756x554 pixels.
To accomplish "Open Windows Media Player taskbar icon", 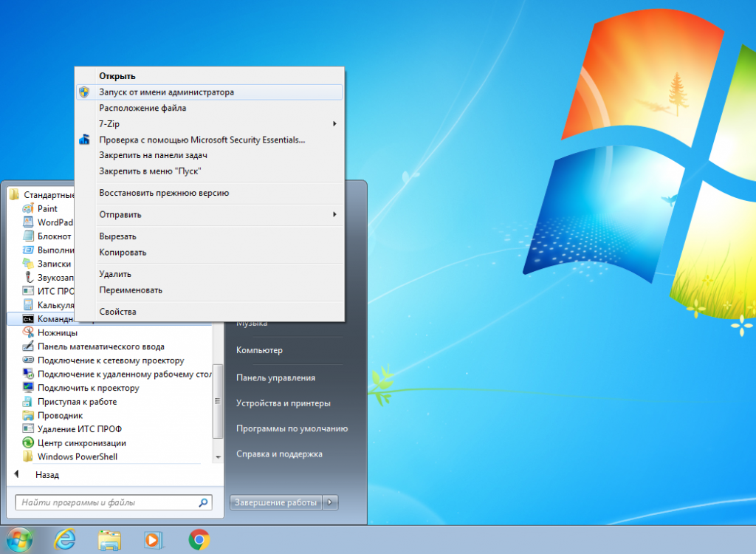I will coord(154,539).
